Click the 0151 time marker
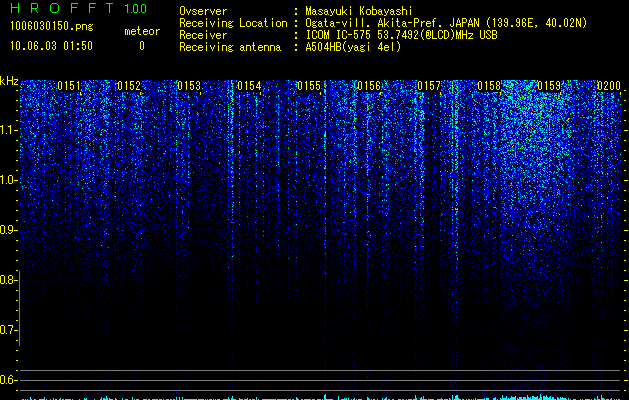 69,86
